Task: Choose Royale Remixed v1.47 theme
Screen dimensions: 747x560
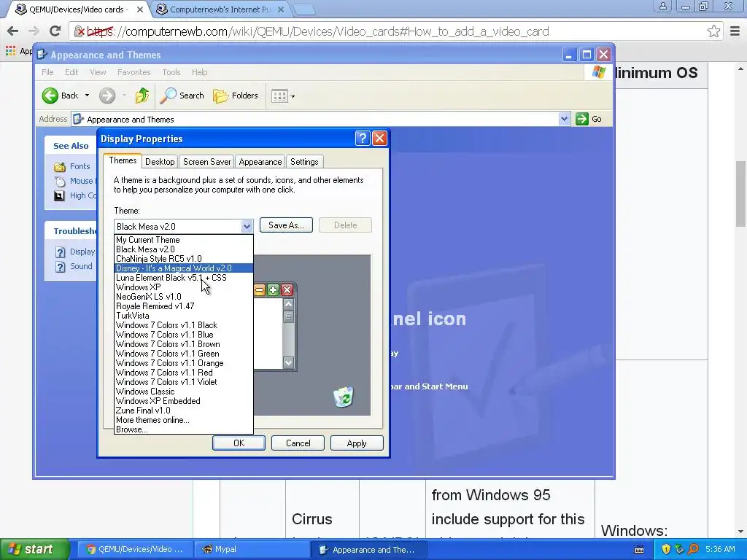Action: [x=184, y=306]
